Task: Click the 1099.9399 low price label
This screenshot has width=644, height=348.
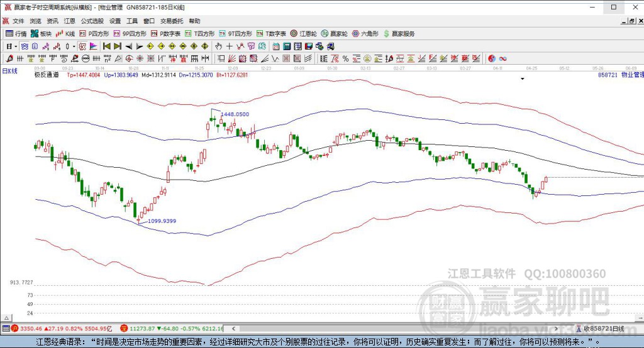Action: click(x=162, y=220)
